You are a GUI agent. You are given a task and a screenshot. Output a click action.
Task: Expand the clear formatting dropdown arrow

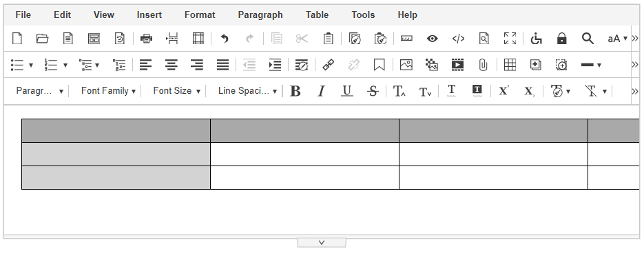click(x=605, y=91)
